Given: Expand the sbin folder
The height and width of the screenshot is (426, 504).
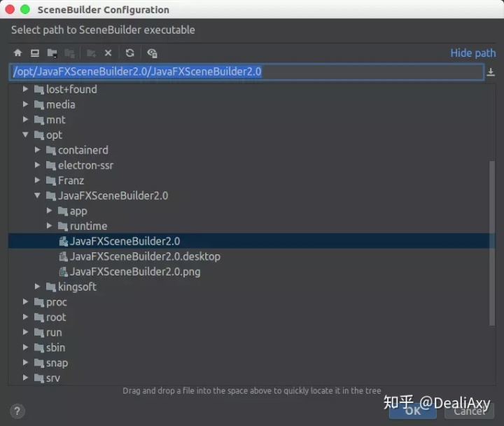Looking at the screenshot, I should coord(25,347).
